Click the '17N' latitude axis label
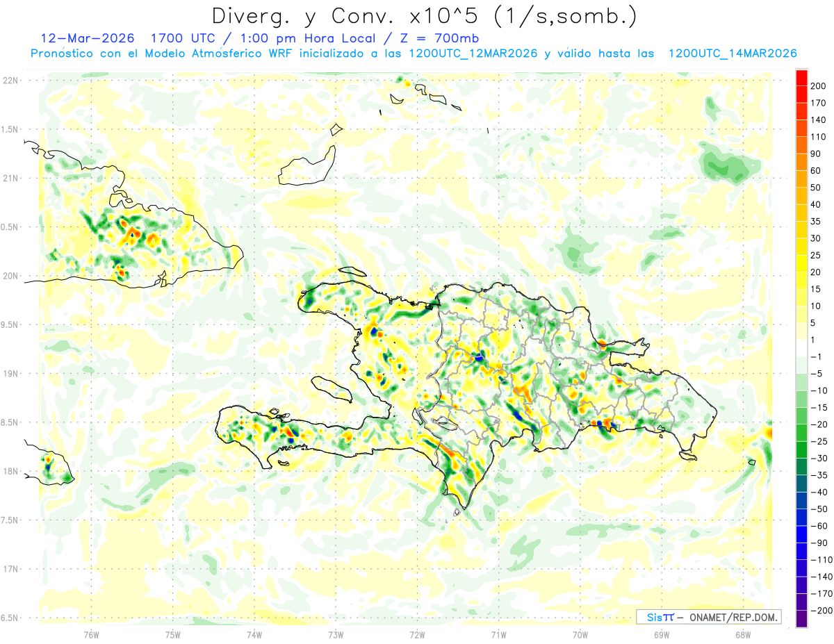This screenshot has width=834, height=644. coord(10,569)
